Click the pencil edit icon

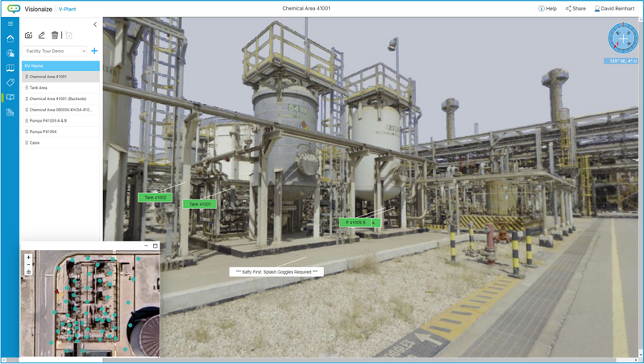click(x=42, y=36)
